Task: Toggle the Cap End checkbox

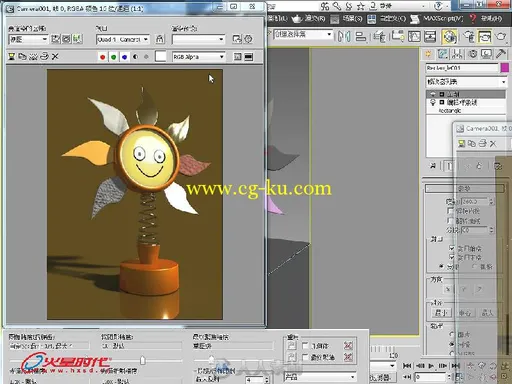Action: 452,257
